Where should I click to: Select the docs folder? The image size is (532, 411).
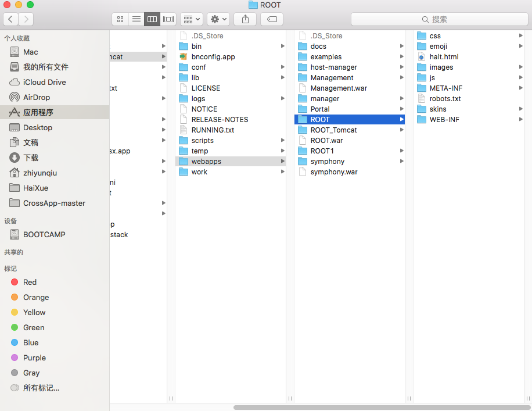pos(350,46)
